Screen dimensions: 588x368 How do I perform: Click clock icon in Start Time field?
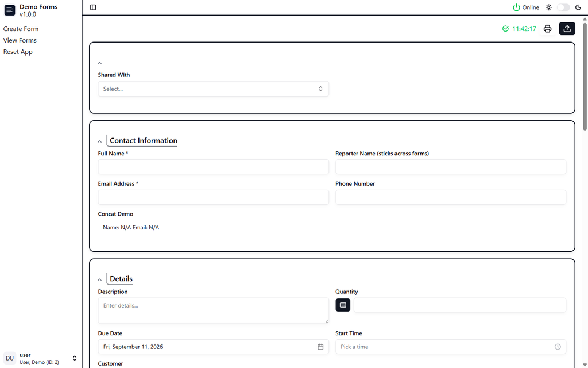(558, 347)
